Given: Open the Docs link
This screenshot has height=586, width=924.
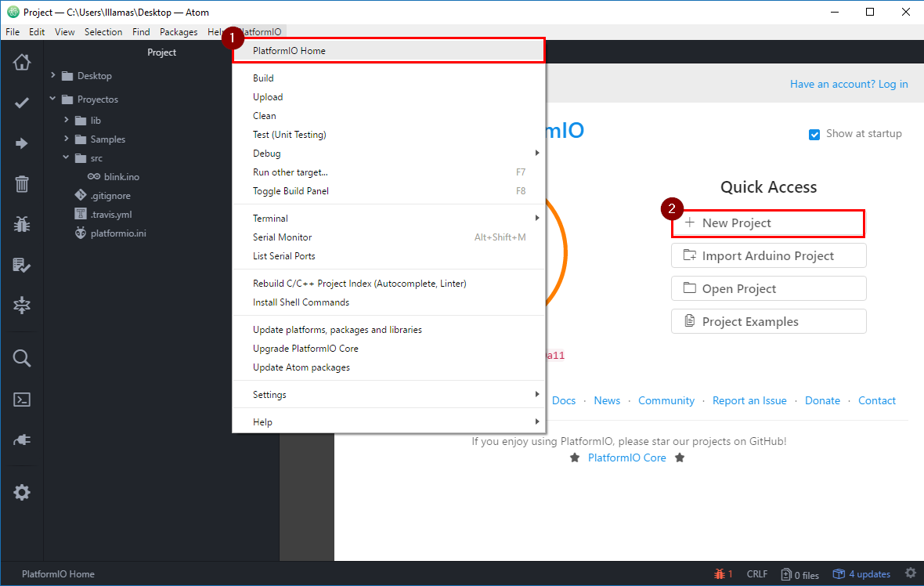Looking at the screenshot, I should 563,401.
